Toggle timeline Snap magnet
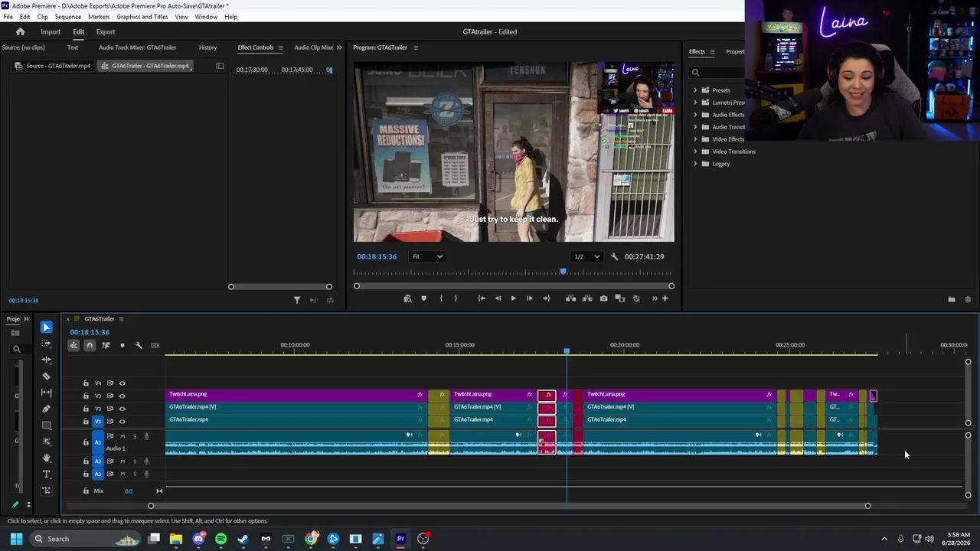The height and width of the screenshot is (551, 980). click(90, 345)
